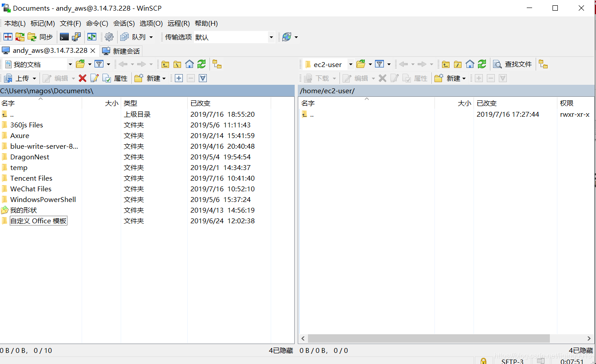The image size is (596, 364).
Task: Close the andy_aws@3.14.73.228 session tab
Action: pos(93,51)
